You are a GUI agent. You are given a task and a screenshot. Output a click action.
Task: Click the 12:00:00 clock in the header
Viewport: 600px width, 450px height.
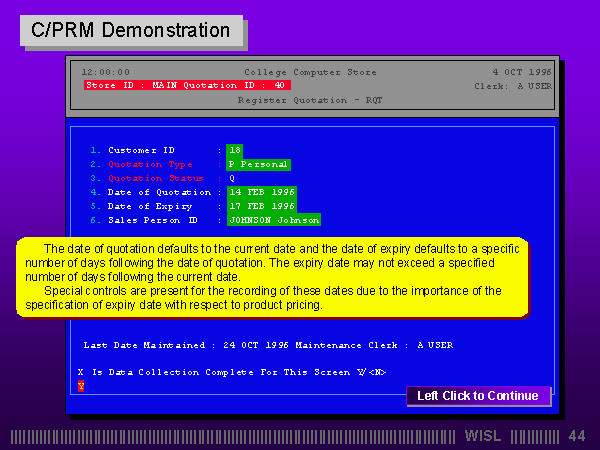point(105,72)
